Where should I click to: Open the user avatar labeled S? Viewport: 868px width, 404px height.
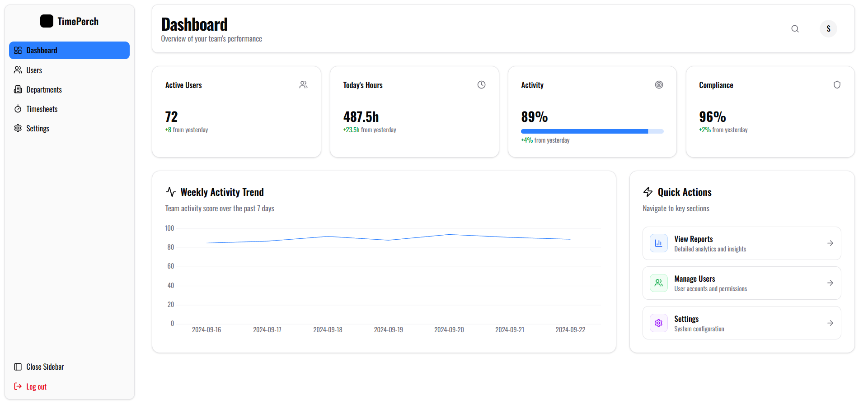pyautogui.click(x=828, y=29)
